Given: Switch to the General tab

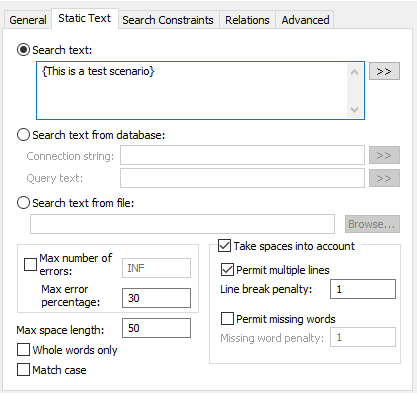Looking at the screenshot, I should click(x=28, y=20).
